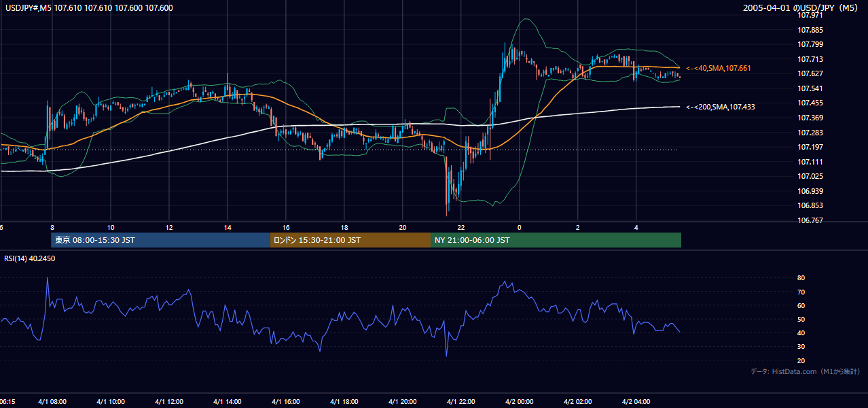Click price level 107.369 on the axis

tap(810, 118)
